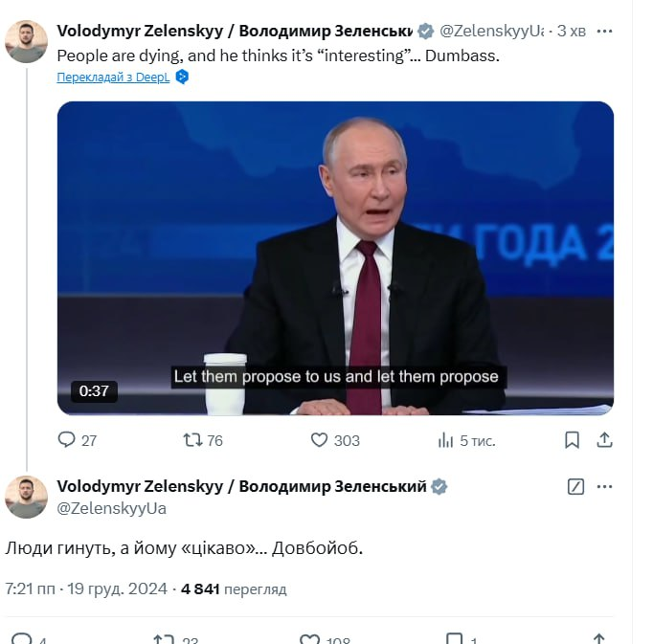Click the "Перекладай з DeepL" translate link
Screen dimensions: 653x644
point(113,78)
